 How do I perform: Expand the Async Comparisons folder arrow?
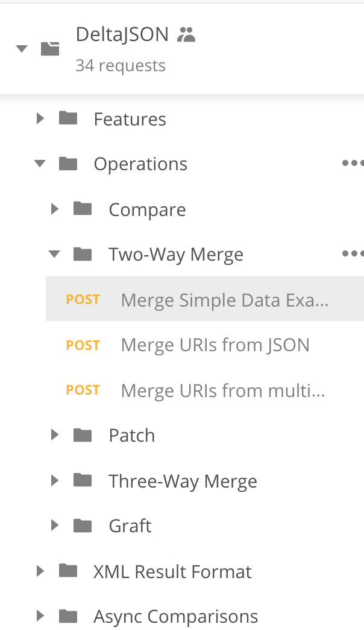pyautogui.click(x=40, y=616)
